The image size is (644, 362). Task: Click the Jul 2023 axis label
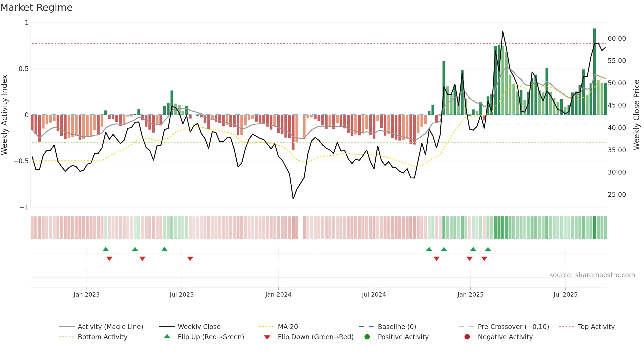pyautogui.click(x=182, y=295)
